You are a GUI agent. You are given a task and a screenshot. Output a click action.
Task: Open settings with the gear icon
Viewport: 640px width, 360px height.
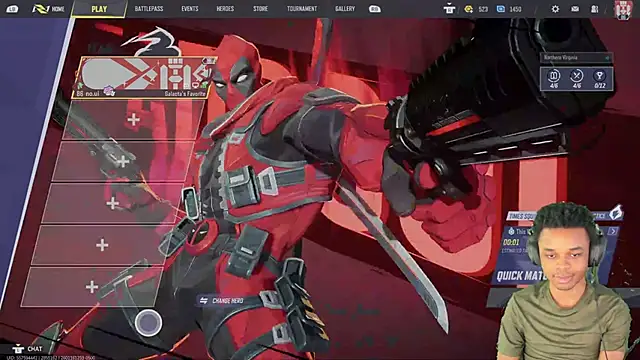tap(555, 9)
